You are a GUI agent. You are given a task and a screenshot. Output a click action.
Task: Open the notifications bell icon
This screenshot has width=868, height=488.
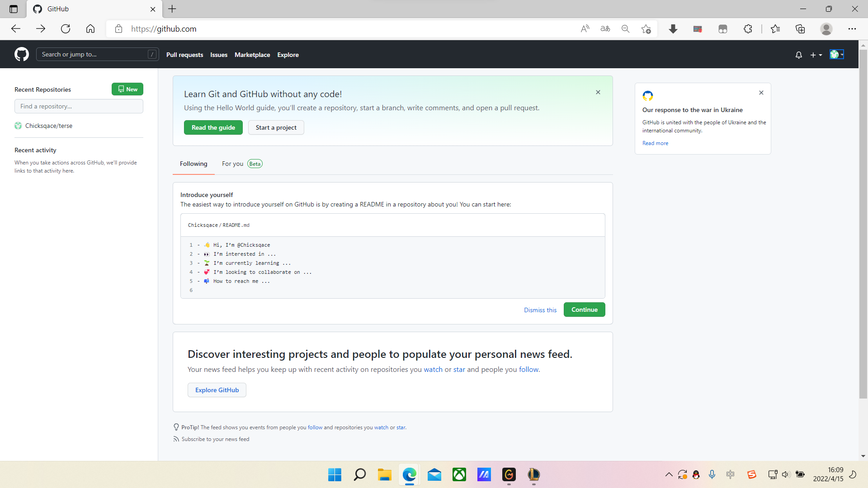point(799,55)
